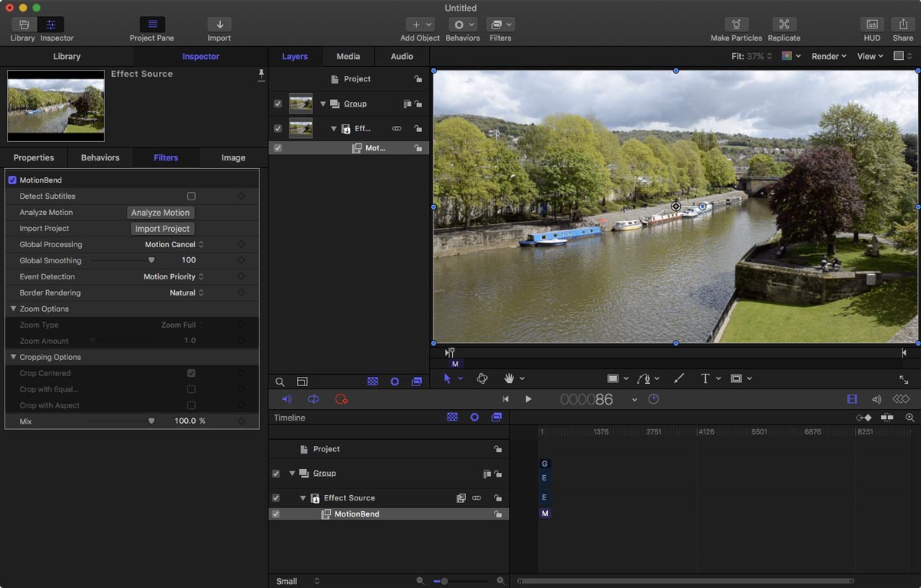Click the Layers list search magnifier
The width and height of the screenshot is (921, 588).
(280, 382)
